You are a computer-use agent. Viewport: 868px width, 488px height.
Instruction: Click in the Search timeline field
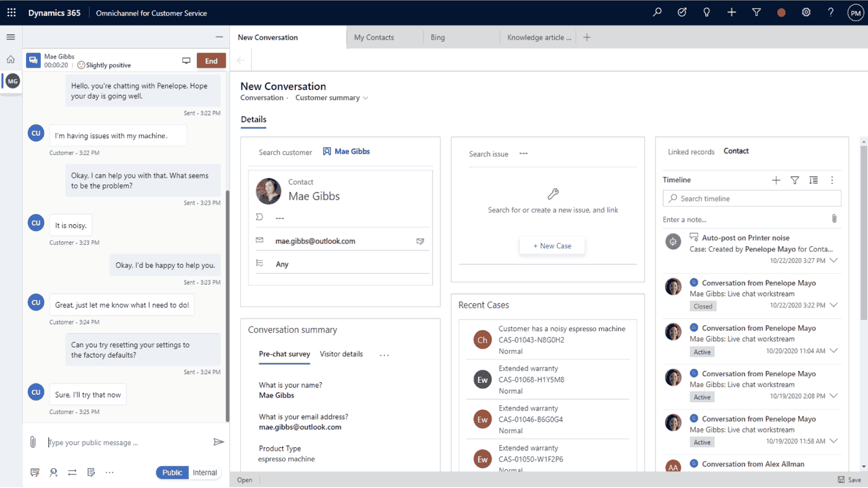click(751, 198)
